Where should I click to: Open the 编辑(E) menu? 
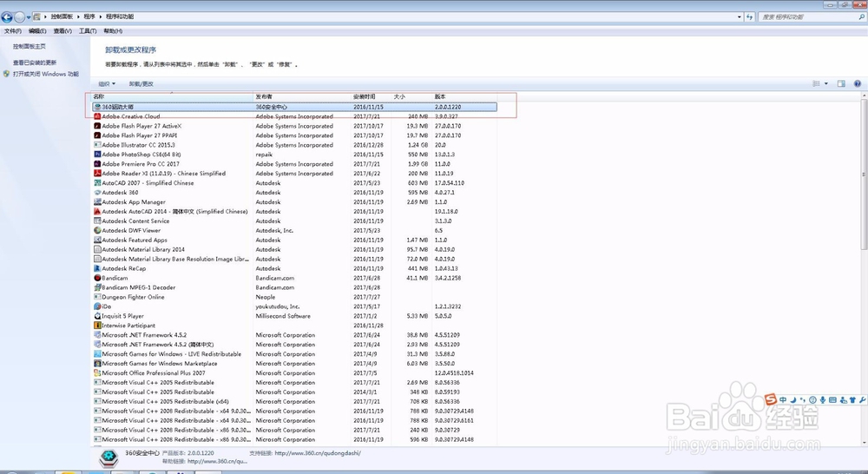click(x=37, y=31)
